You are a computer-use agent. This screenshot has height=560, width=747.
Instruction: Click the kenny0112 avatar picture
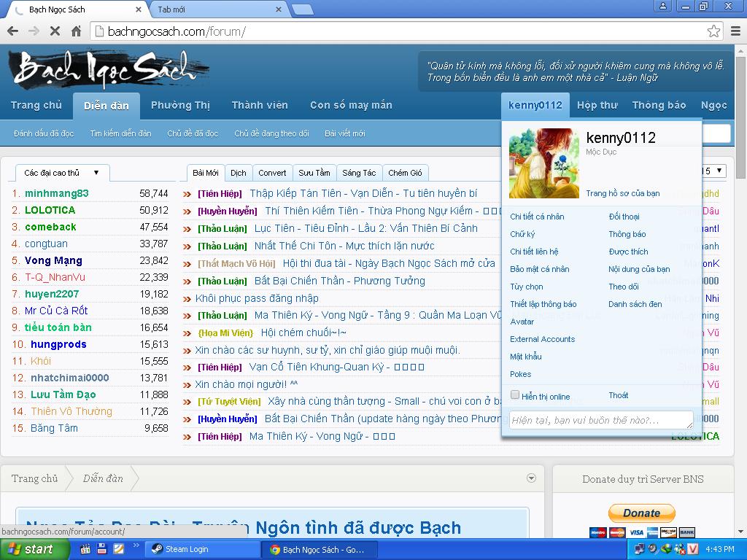[x=543, y=163]
